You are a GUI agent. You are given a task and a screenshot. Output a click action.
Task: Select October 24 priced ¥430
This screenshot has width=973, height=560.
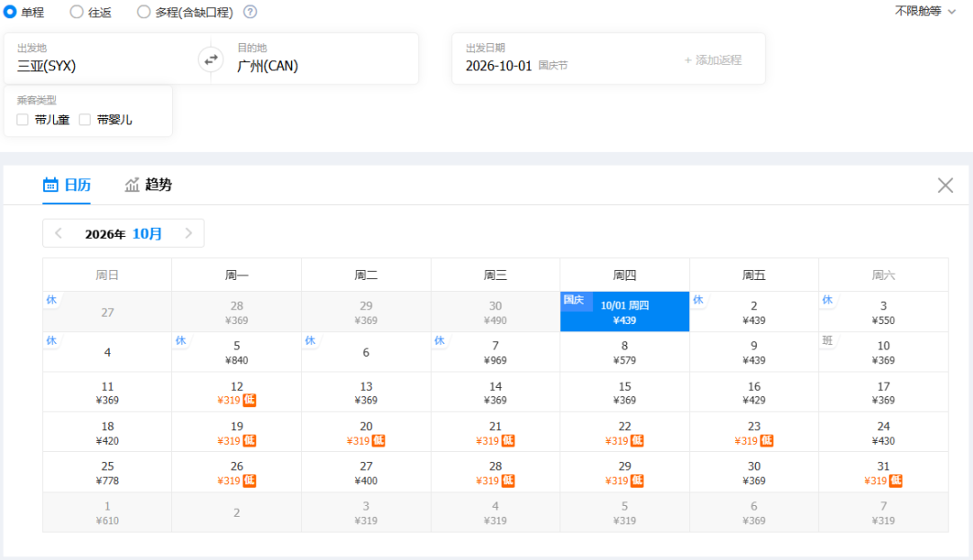pyautogui.click(x=883, y=432)
